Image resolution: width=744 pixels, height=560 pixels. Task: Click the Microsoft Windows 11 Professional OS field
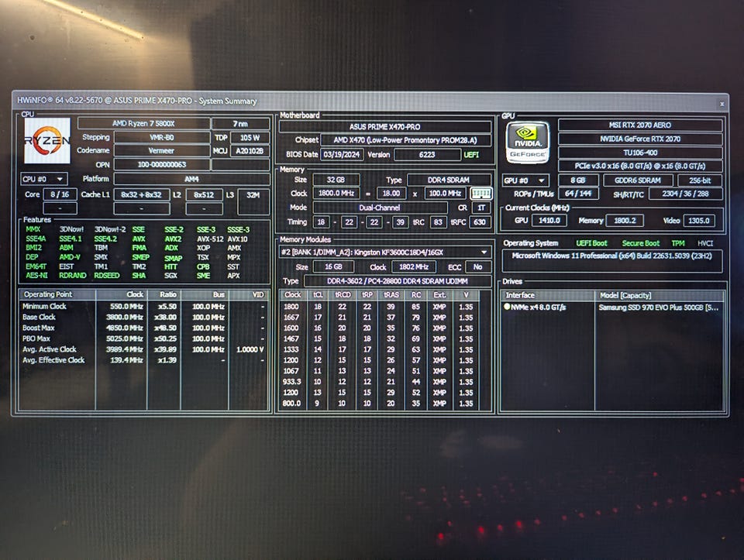coord(612,260)
